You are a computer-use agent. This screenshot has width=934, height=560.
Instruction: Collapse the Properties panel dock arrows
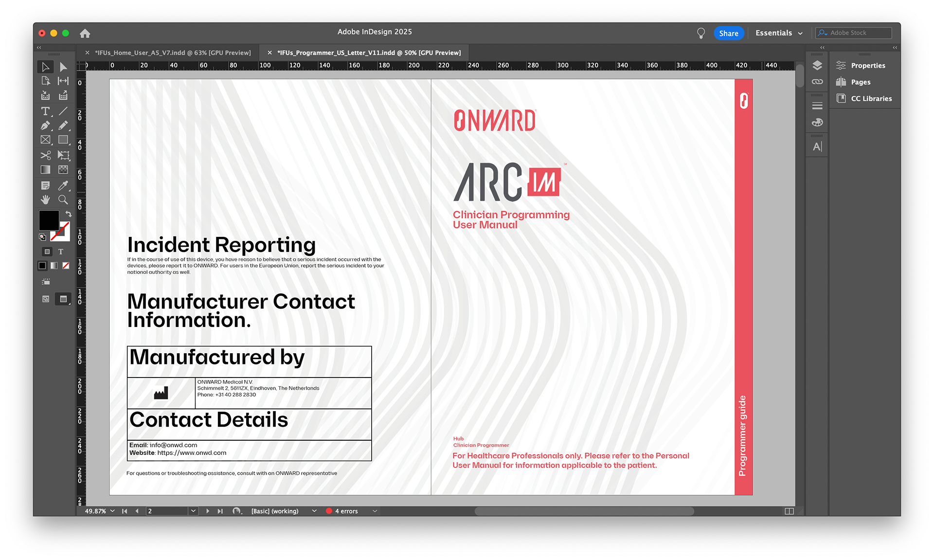[895, 47]
